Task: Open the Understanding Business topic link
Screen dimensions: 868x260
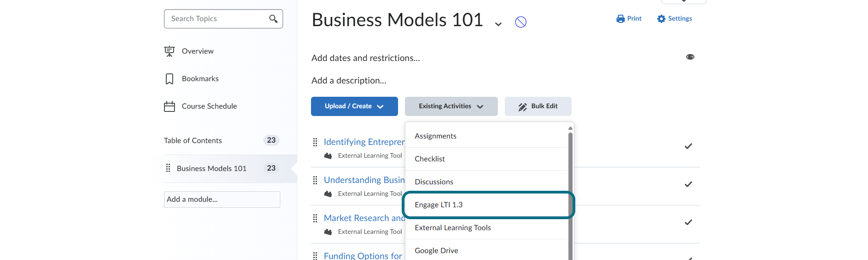Action: (364, 180)
